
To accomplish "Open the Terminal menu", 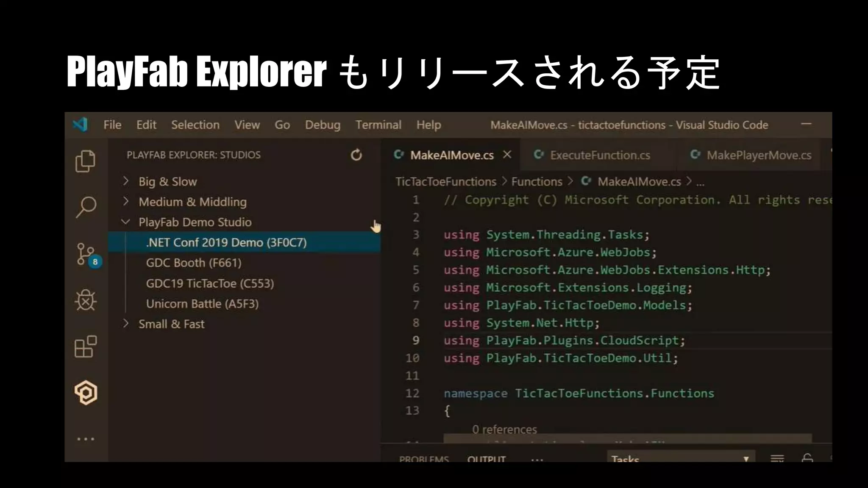I will [x=378, y=125].
